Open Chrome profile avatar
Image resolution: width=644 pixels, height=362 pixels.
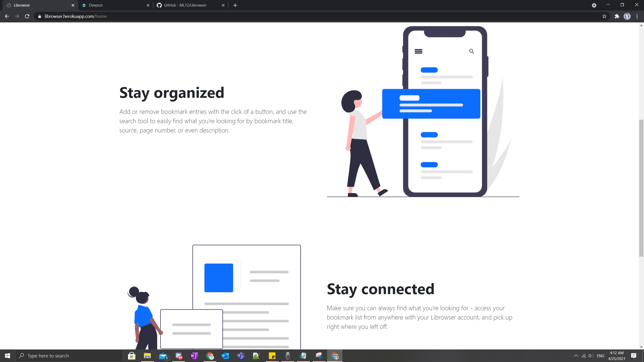click(x=627, y=16)
